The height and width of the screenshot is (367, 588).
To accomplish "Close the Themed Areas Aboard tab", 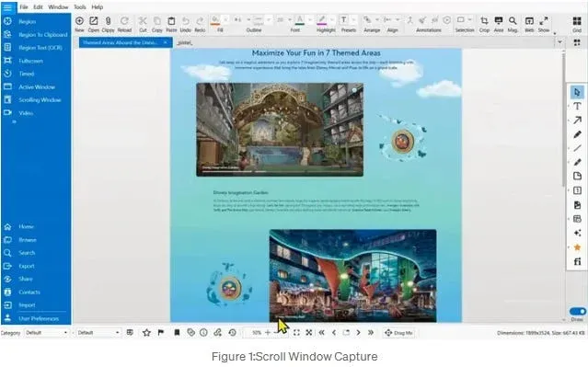I will click(x=166, y=42).
